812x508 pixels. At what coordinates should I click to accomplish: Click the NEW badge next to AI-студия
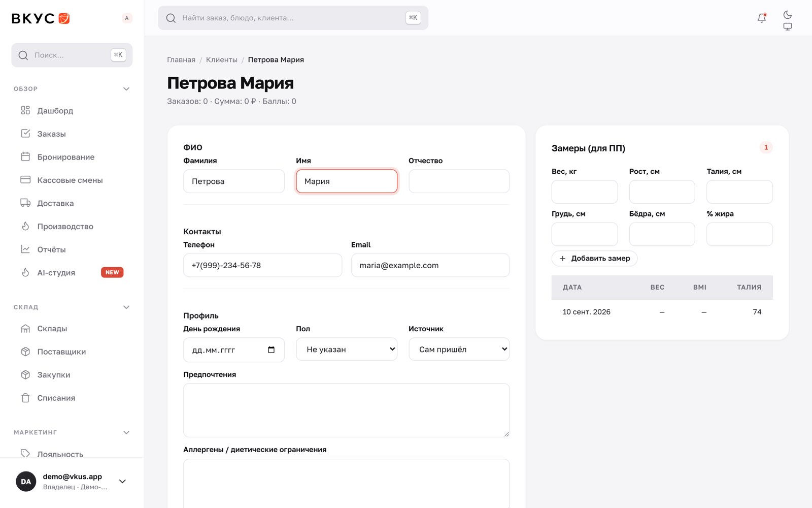112,272
